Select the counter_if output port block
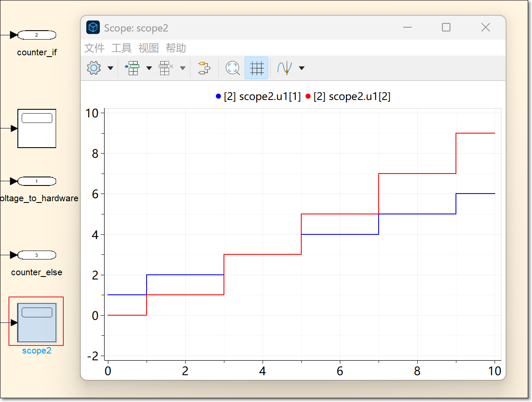Image resolution: width=532 pixels, height=402 pixels. click(x=37, y=35)
